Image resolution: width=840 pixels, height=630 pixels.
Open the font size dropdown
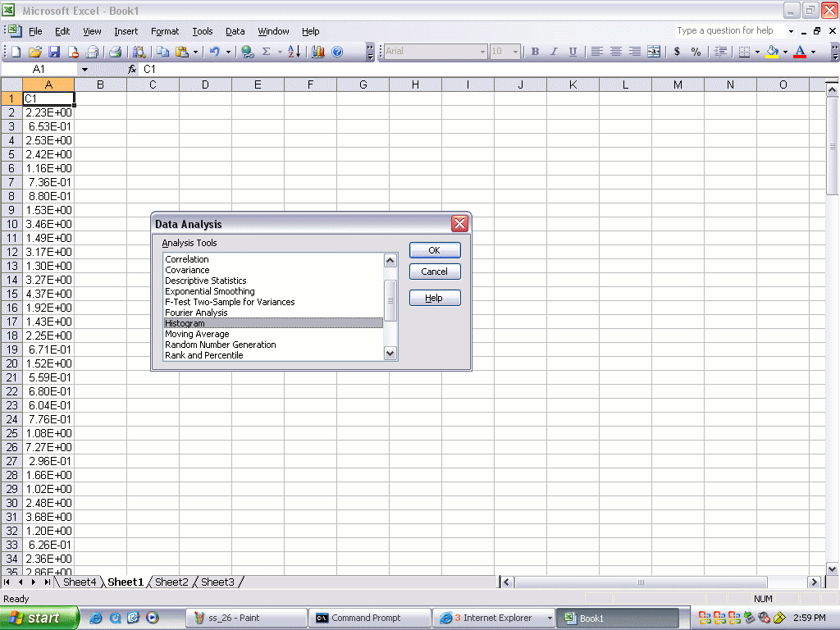tap(515, 52)
